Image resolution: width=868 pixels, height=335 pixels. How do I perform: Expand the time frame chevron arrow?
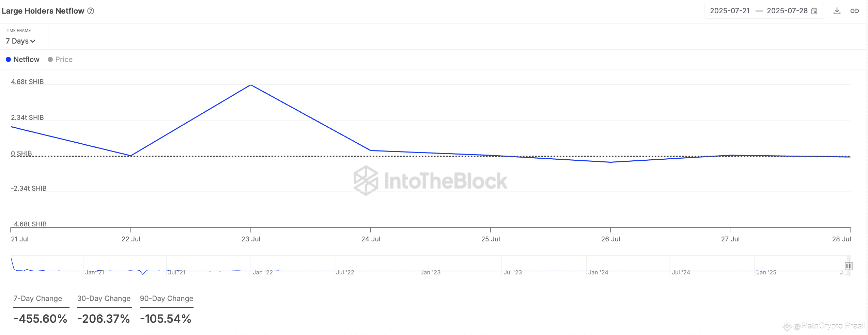(33, 42)
